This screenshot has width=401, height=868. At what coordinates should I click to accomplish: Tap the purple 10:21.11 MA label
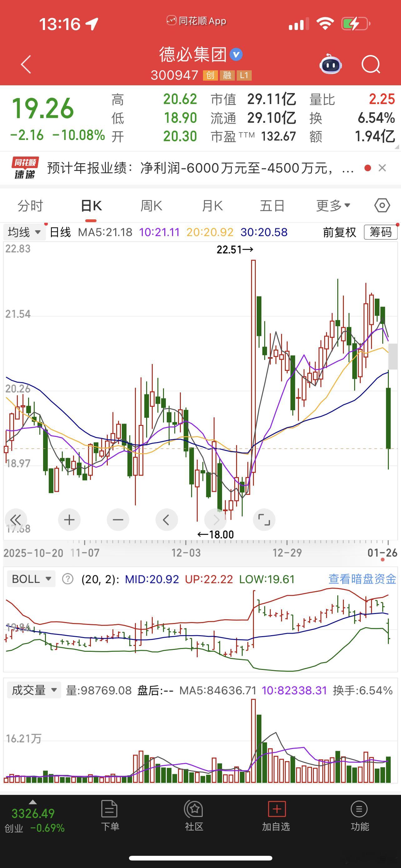[x=159, y=232]
